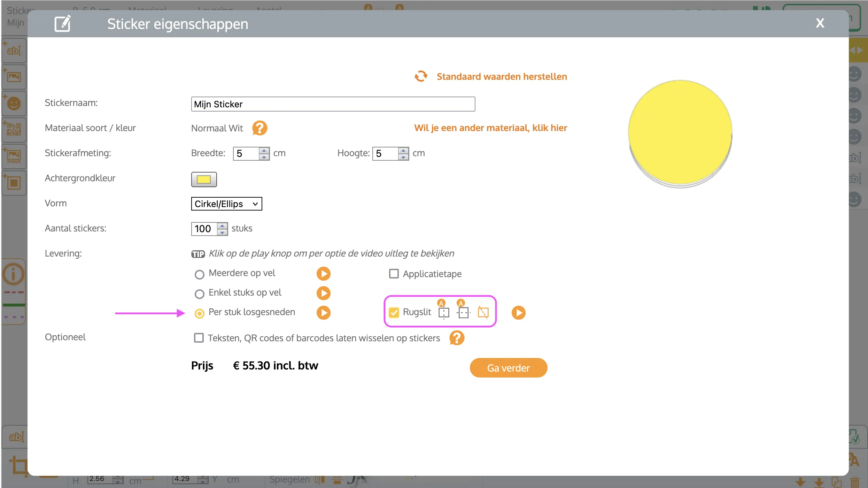This screenshot has height=488, width=868.
Task: Play video for Enkel stuks op vel
Action: pyautogui.click(x=323, y=293)
